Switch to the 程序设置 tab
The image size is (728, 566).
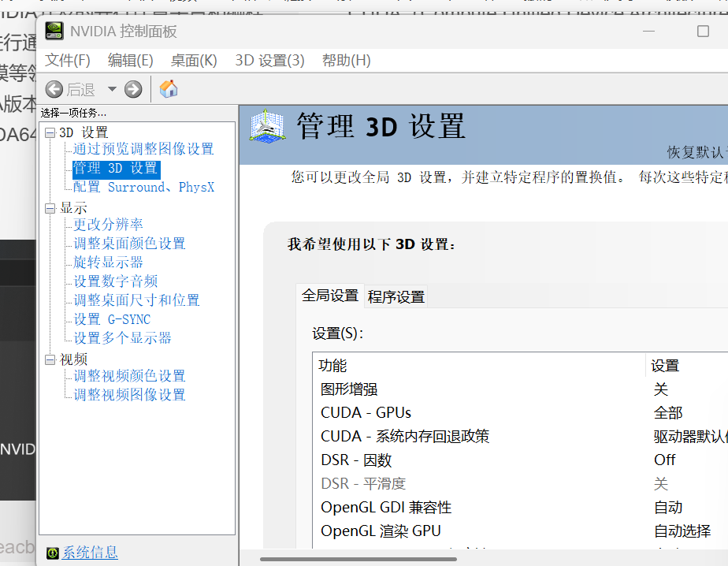coord(396,296)
